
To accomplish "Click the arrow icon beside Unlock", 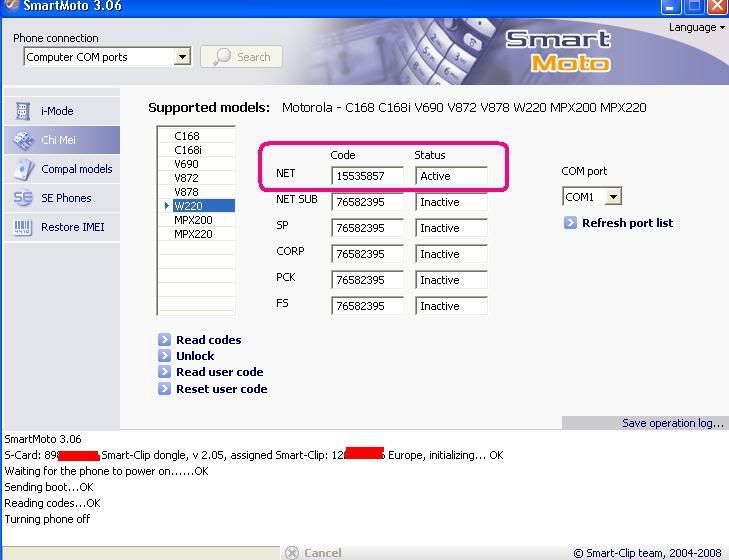I will pos(164,356).
